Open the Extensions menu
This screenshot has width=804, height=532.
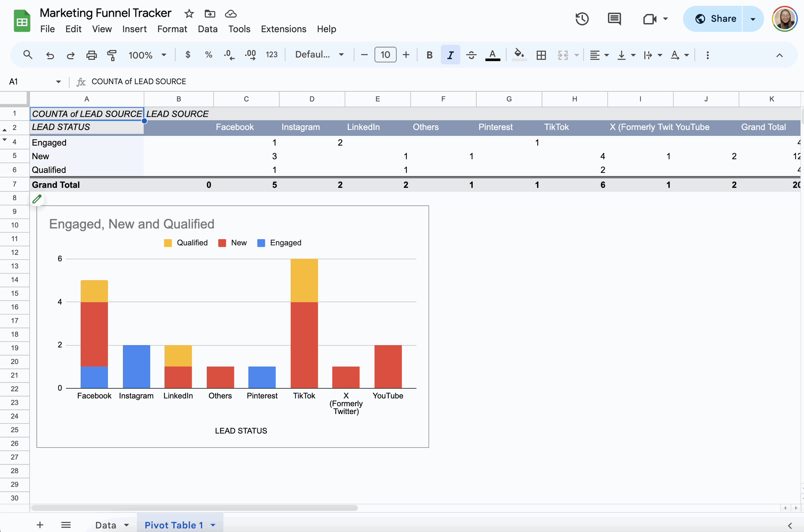tap(283, 29)
